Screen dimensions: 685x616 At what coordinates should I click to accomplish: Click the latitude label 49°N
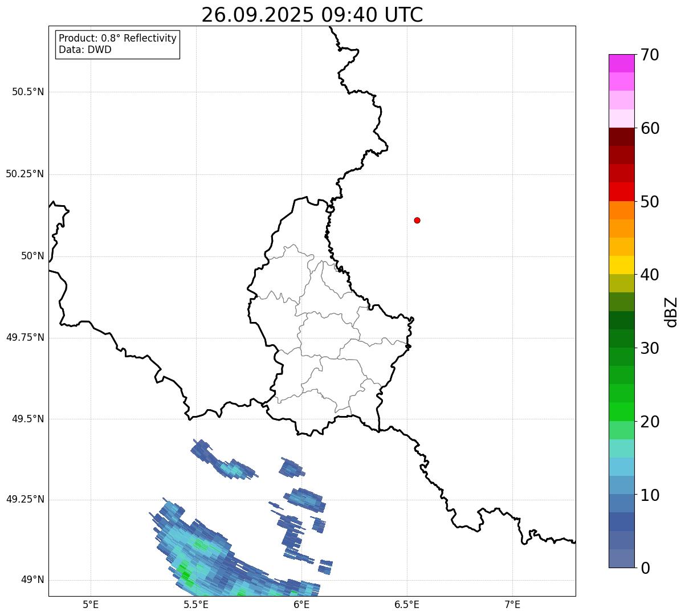click(x=32, y=580)
